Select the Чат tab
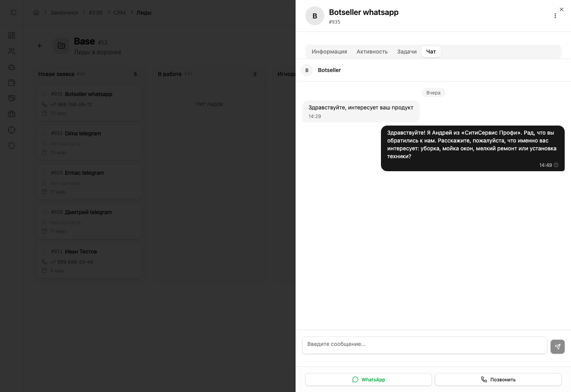This screenshot has width=571, height=392. point(431,52)
